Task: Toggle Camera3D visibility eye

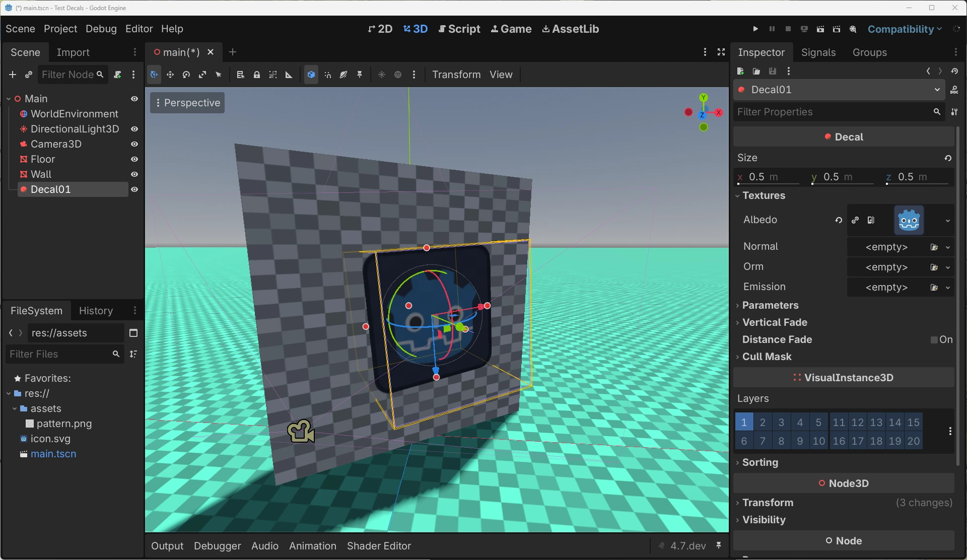Action: (134, 144)
